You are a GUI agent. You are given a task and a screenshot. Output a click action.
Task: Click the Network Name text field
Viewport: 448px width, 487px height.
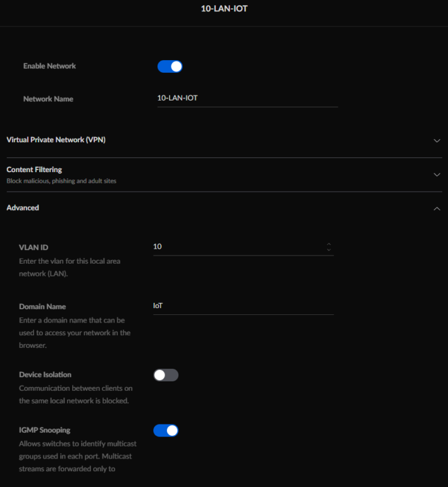(247, 99)
